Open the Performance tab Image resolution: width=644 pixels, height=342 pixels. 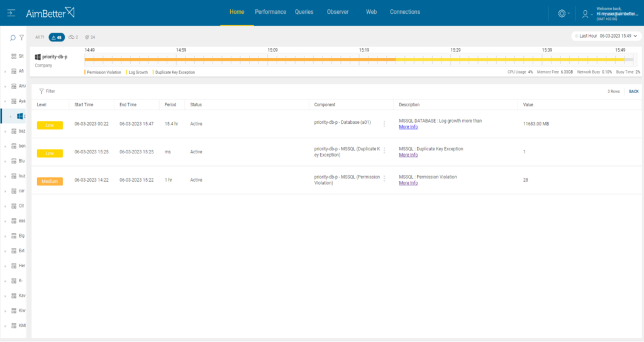pyautogui.click(x=270, y=12)
